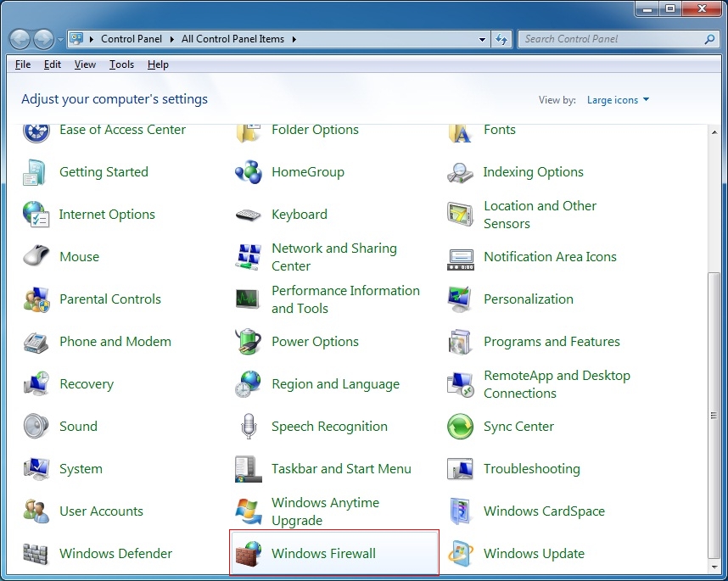Image resolution: width=728 pixels, height=581 pixels.
Task: Open the View by Large icons dropdown
Action: pos(618,100)
